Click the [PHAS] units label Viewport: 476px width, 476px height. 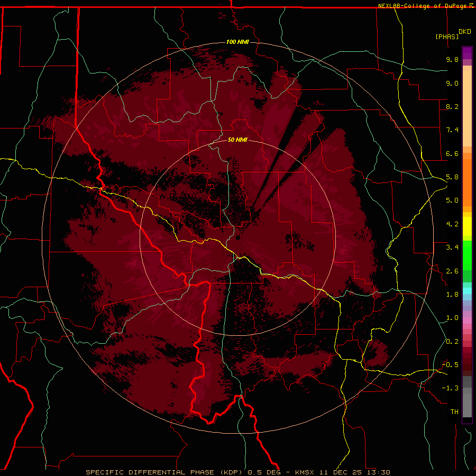click(x=447, y=36)
